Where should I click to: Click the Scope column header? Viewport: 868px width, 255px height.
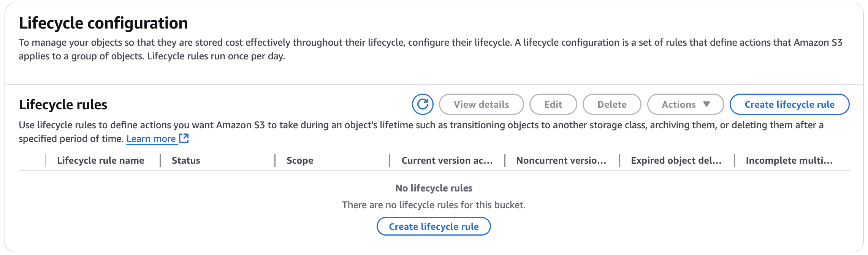(x=300, y=161)
